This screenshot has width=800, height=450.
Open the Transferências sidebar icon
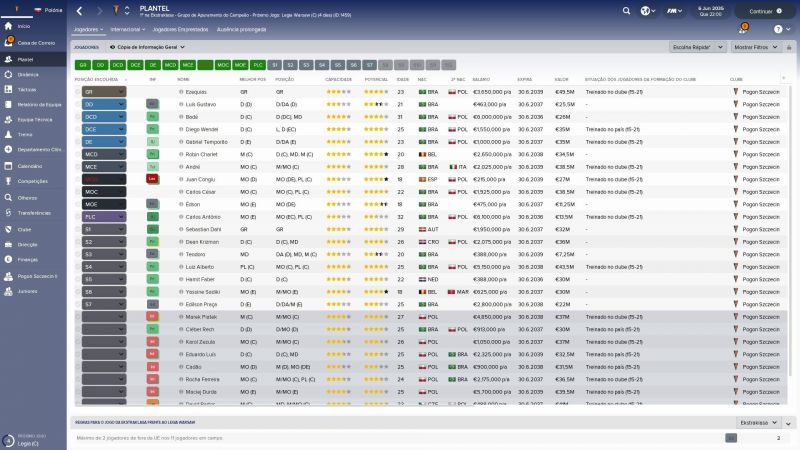point(8,212)
